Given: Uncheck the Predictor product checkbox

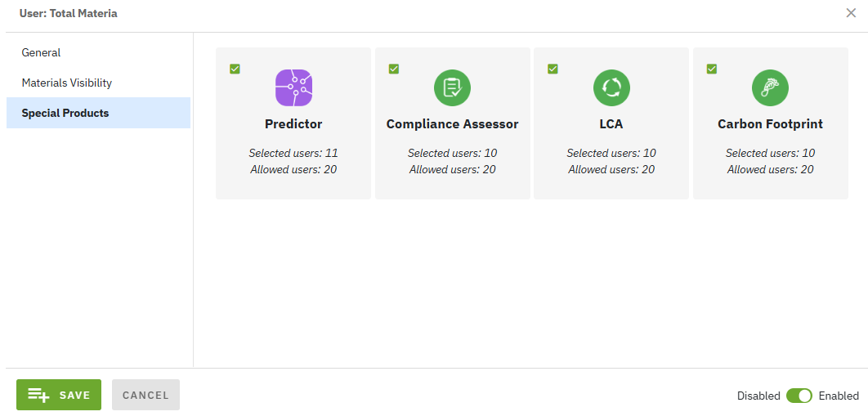Looking at the screenshot, I should click(x=235, y=69).
